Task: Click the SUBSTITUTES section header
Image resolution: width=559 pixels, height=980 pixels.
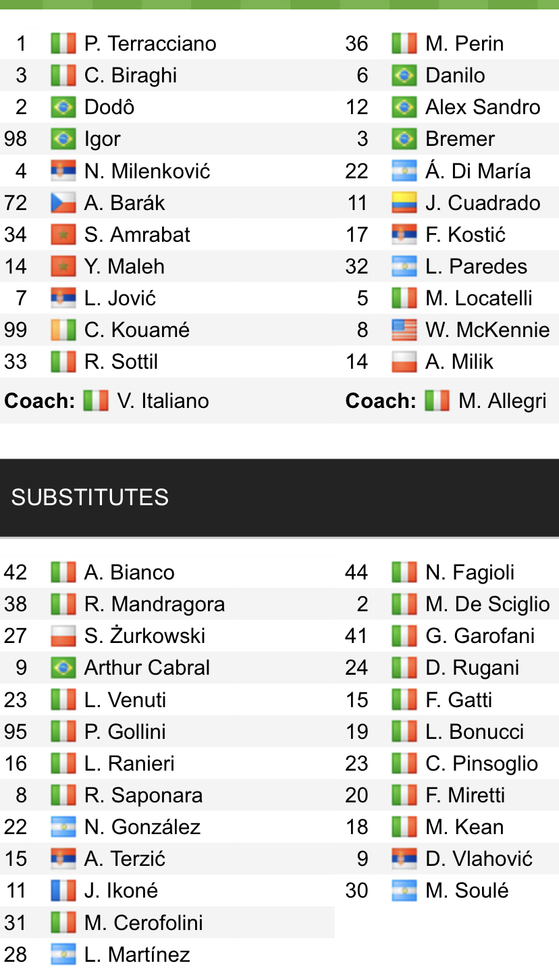Action: point(90,497)
